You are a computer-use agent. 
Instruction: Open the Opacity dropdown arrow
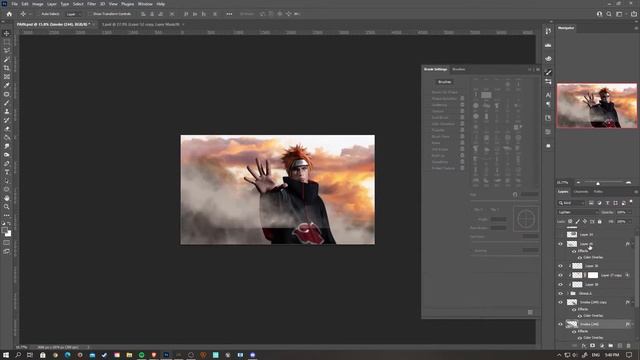629,212
